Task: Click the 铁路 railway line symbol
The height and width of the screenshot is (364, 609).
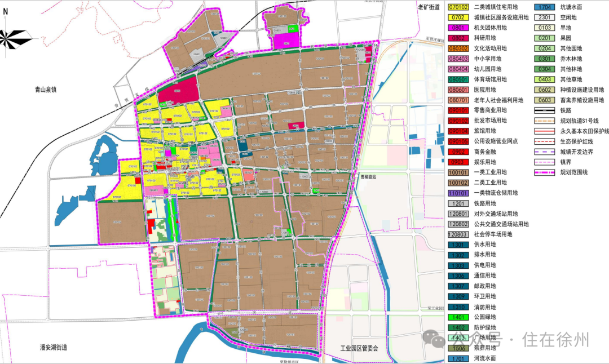Action: pyautogui.click(x=545, y=110)
